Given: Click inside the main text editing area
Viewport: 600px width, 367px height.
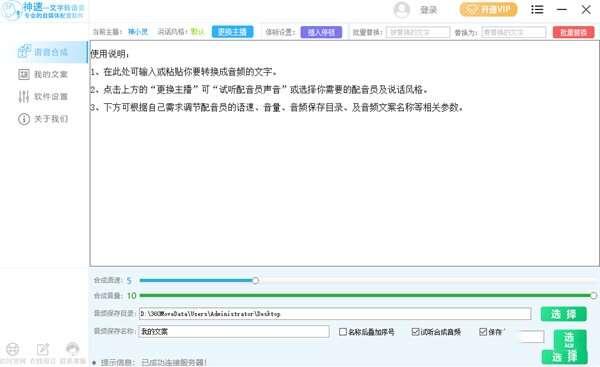Looking at the screenshot, I should (344, 153).
